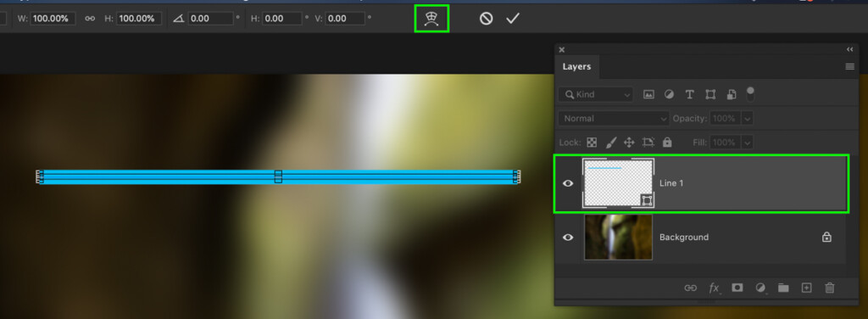Hide the Line 1 layer

[x=568, y=183]
